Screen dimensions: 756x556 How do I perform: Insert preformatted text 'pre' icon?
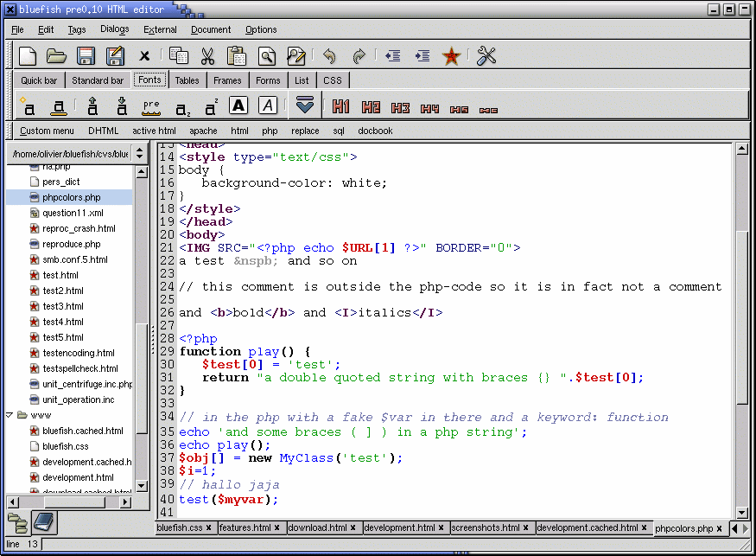[x=151, y=106]
